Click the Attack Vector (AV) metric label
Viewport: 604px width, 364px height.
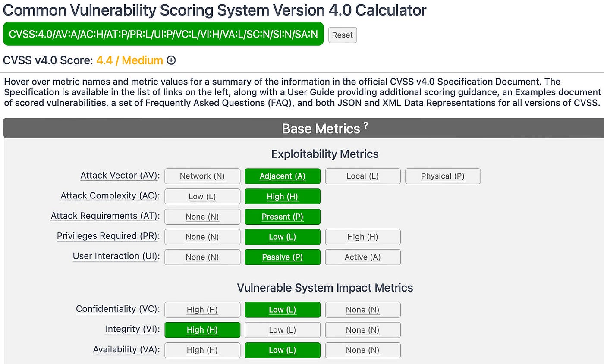pos(120,176)
